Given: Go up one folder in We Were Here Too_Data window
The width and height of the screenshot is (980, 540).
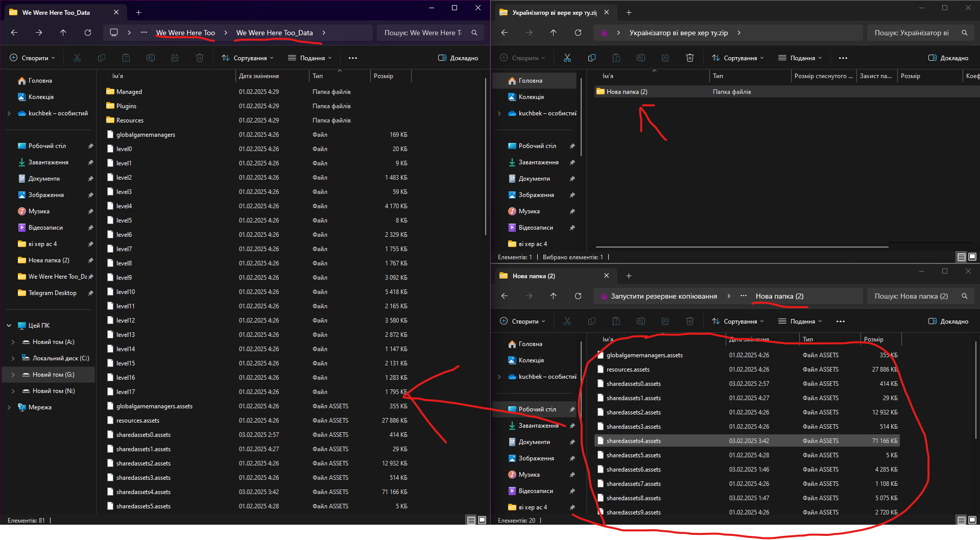Looking at the screenshot, I should 63,33.
